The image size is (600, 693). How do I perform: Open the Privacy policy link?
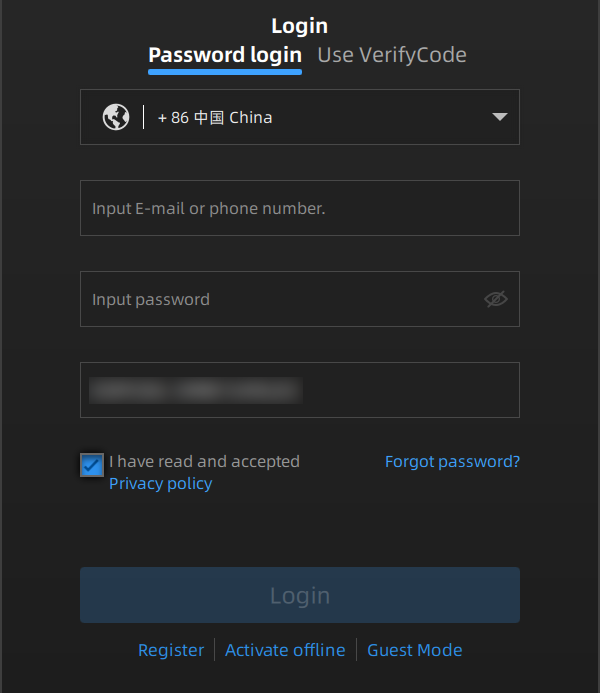(160, 484)
